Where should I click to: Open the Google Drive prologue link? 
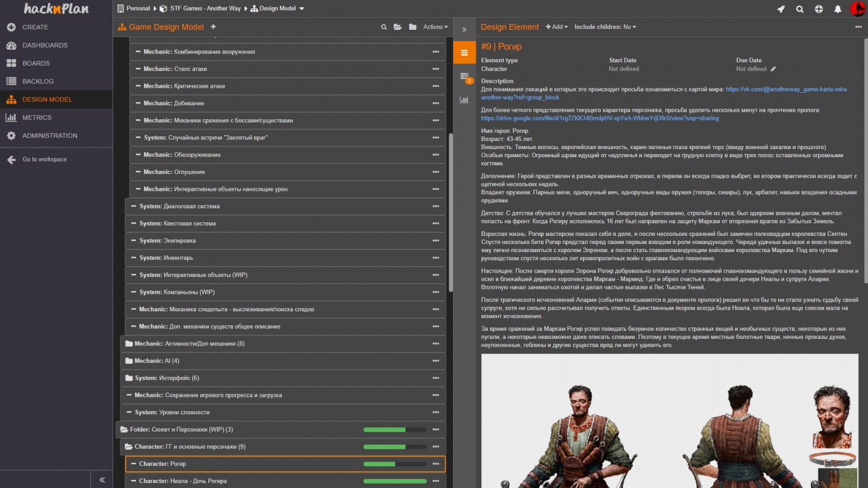[600, 118]
